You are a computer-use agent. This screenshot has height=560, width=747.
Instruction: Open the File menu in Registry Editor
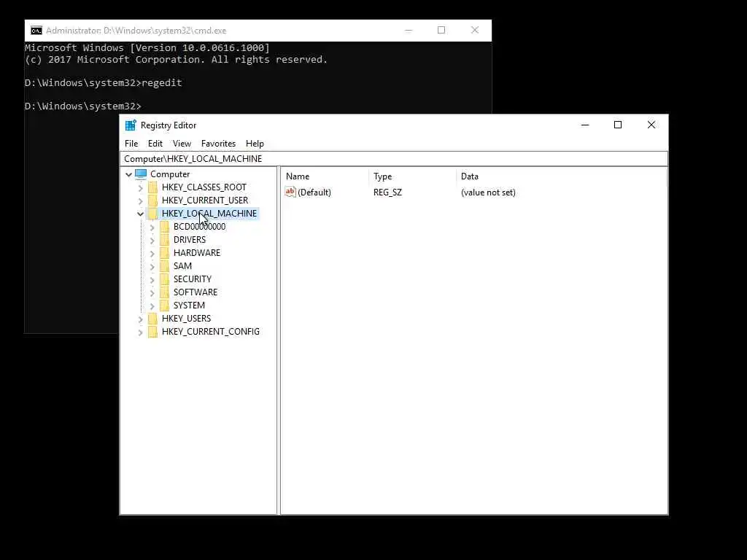tap(131, 144)
